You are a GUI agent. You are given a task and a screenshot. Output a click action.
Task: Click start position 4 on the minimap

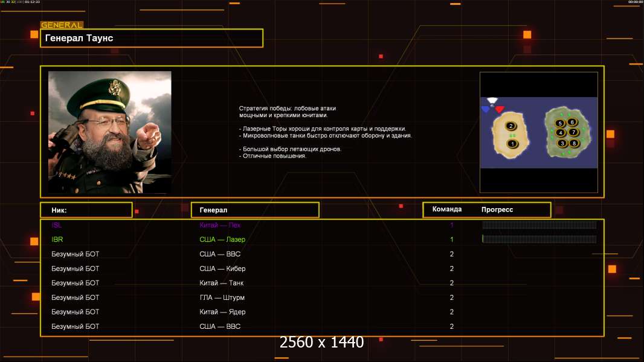pos(561,133)
